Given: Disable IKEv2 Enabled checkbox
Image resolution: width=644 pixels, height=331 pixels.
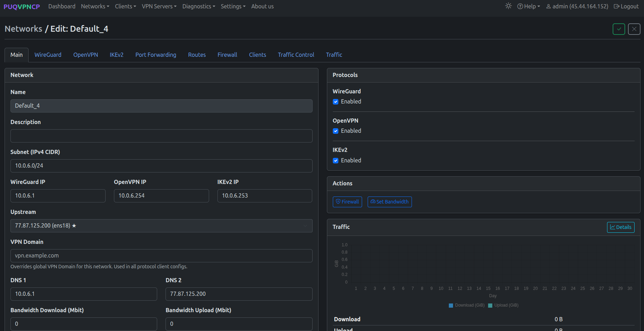Looking at the screenshot, I should [335, 161].
